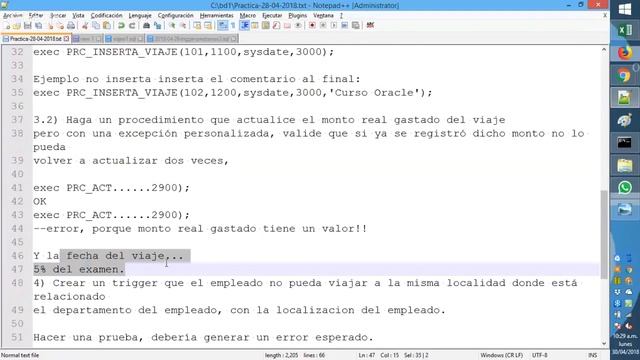
Task: Switch to the new 1 tab
Action: tap(87, 39)
